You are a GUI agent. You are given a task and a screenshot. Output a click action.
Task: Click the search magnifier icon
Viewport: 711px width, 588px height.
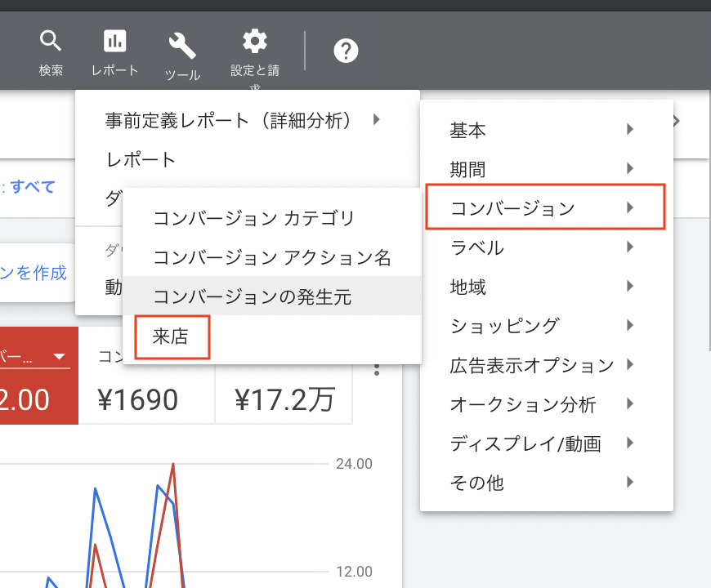coord(51,41)
